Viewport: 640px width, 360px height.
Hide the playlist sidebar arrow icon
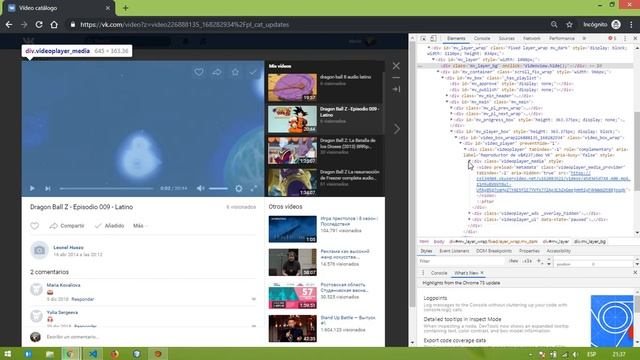coord(396,89)
